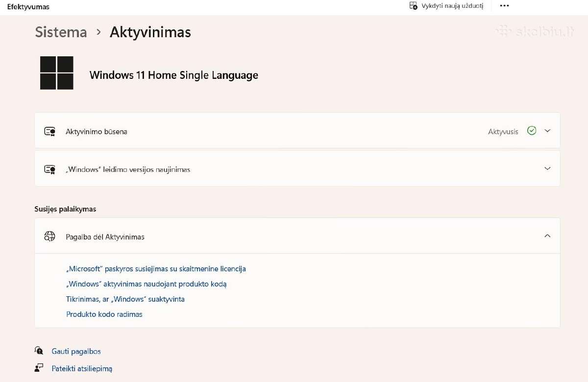
Task: Click the Vykdyti naują užduotį icon
Action: tap(414, 6)
